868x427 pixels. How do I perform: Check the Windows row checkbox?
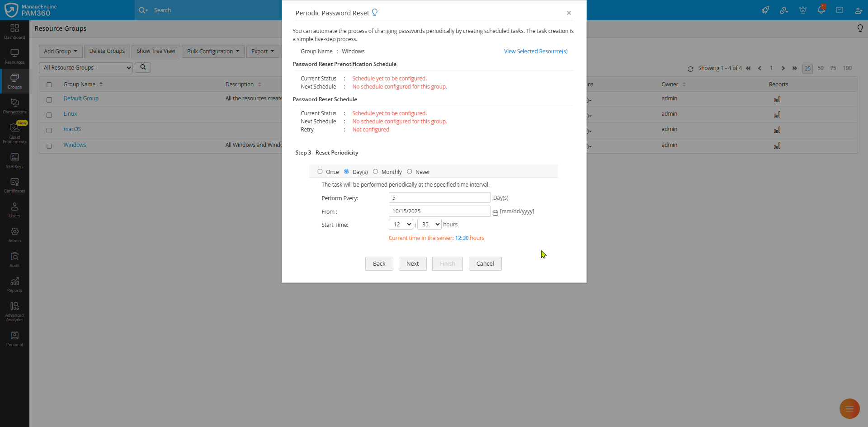[x=49, y=146]
